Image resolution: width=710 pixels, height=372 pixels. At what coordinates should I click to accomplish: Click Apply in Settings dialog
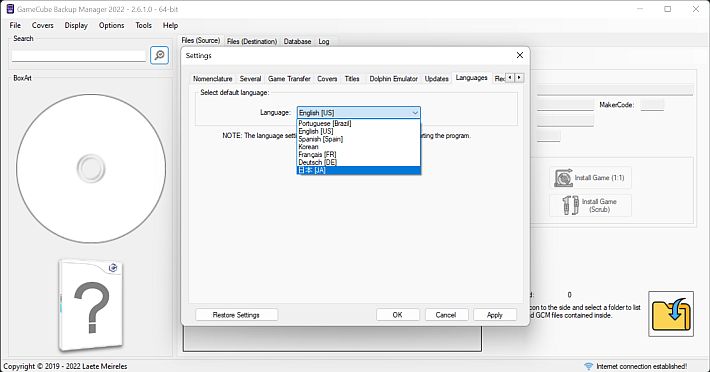coord(495,315)
